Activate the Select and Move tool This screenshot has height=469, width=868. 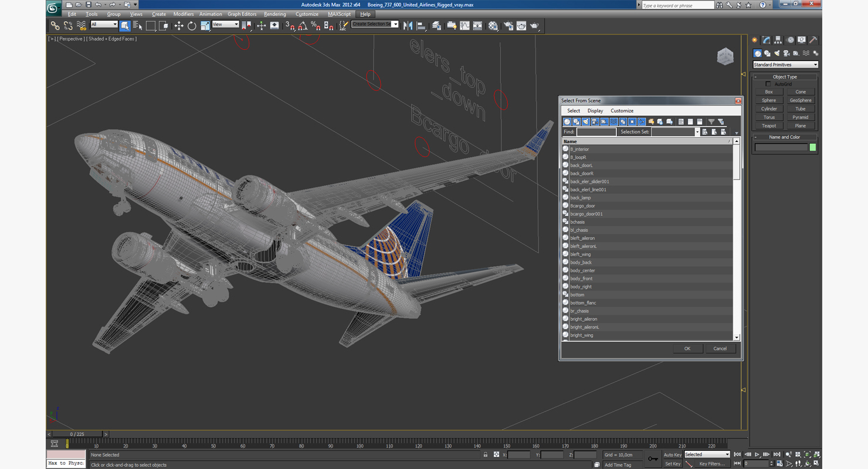click(x=179, y=25)
